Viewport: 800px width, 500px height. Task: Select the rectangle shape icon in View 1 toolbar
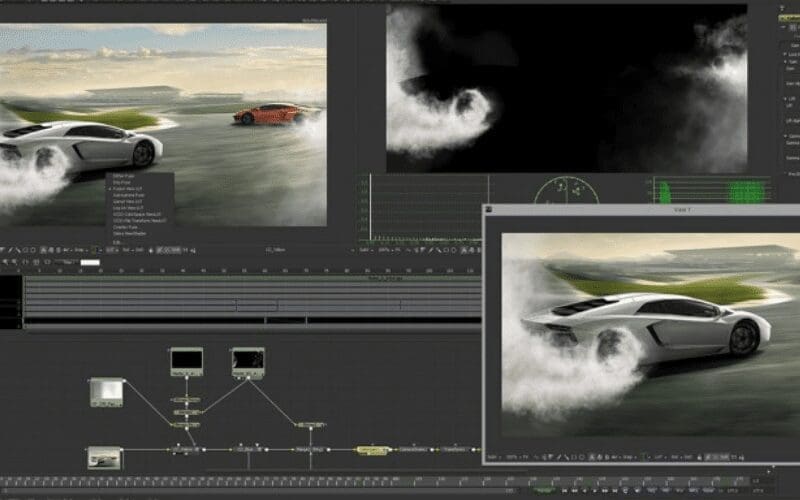click(x=573, y=457)
